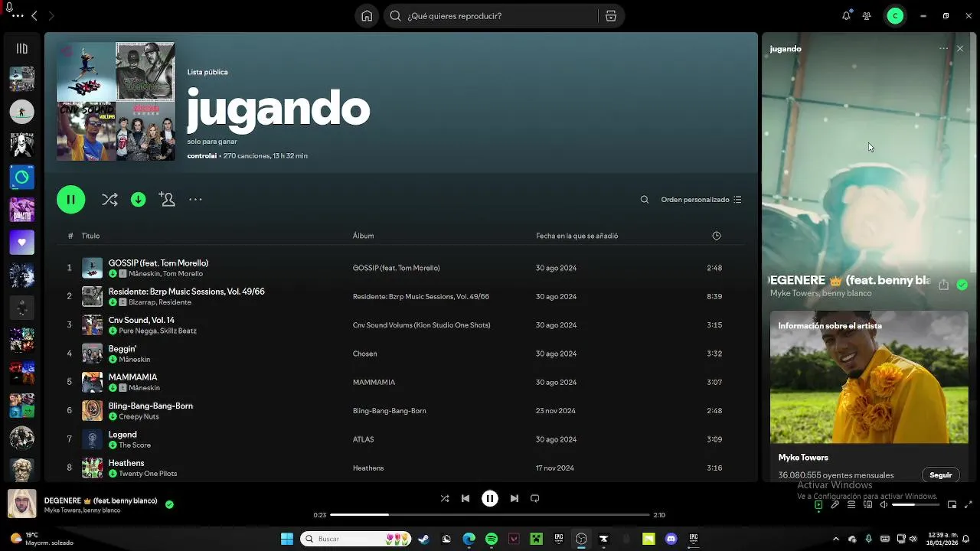Screen dimensions: 980x551
Task: Share the DEGENERE track from panel
Action: (943, 285)
